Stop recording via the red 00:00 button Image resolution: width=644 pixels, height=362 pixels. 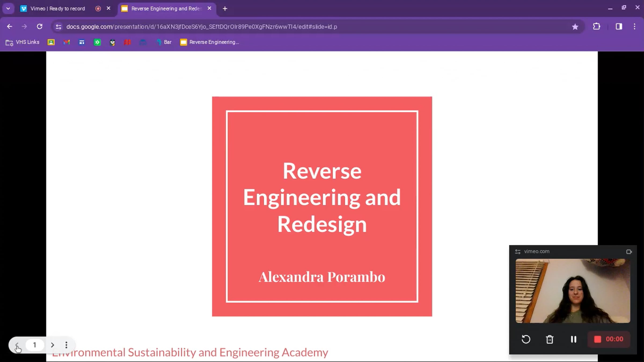point(609,339)
